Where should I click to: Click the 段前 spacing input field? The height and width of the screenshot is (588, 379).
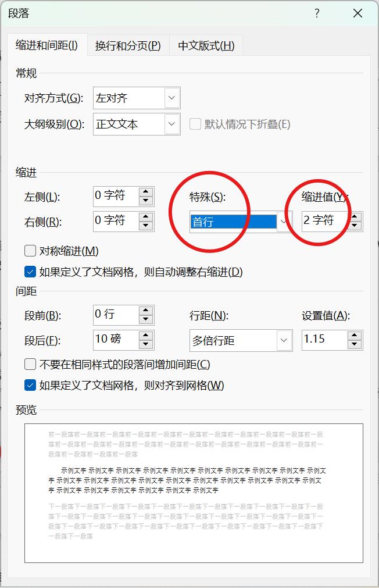click(116, 315)
